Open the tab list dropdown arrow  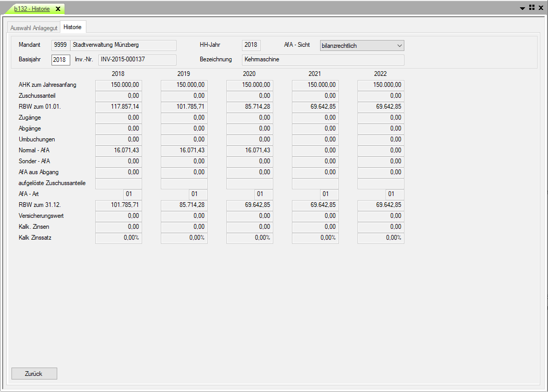(x=522, y=8)
